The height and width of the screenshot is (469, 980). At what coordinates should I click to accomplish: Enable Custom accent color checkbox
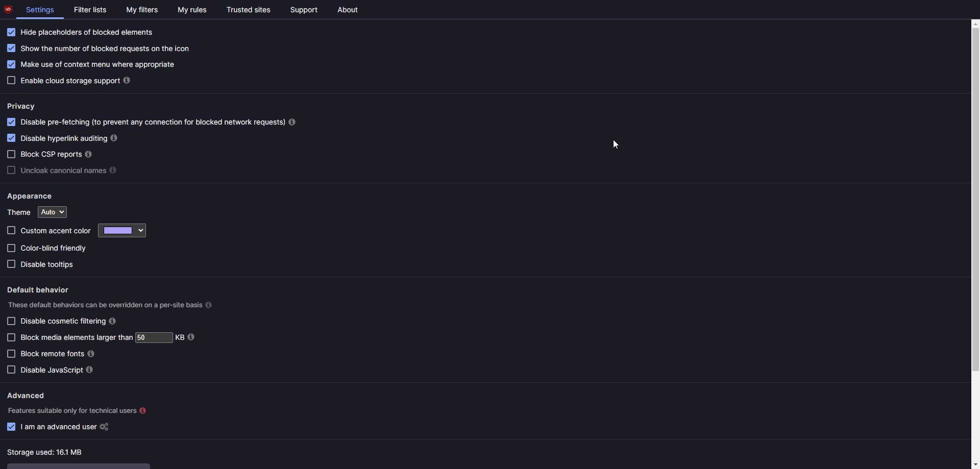tap(11, 231)
